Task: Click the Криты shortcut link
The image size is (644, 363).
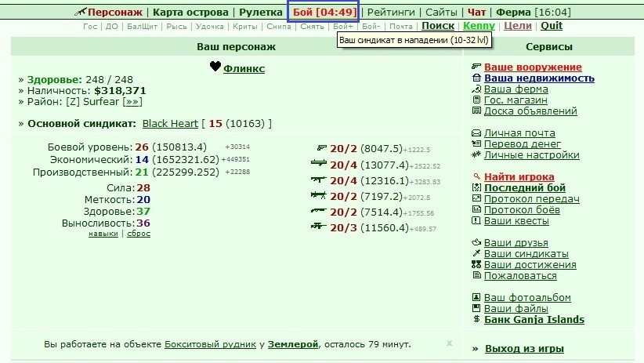Action: click(x=244, y=27)
